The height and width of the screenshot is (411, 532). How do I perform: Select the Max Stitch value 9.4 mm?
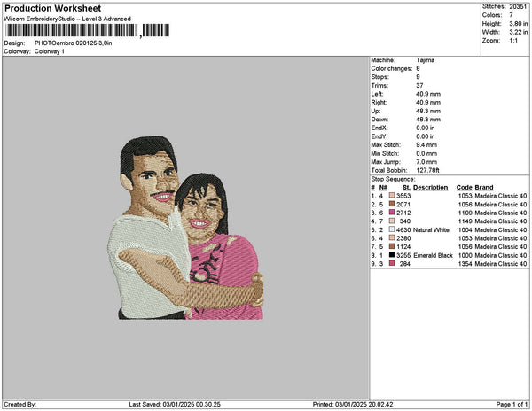426,144
